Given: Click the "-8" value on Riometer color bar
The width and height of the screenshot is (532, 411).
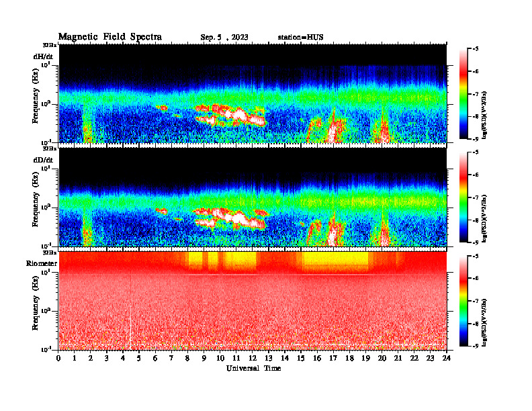Looking at the screenshot, I should coord(476,324).
